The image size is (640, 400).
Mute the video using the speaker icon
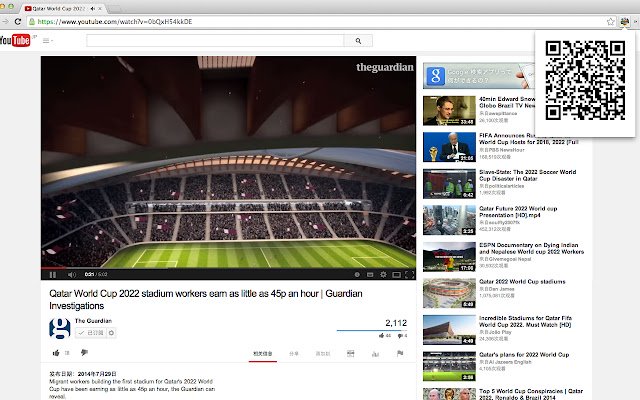click(72, 275)
